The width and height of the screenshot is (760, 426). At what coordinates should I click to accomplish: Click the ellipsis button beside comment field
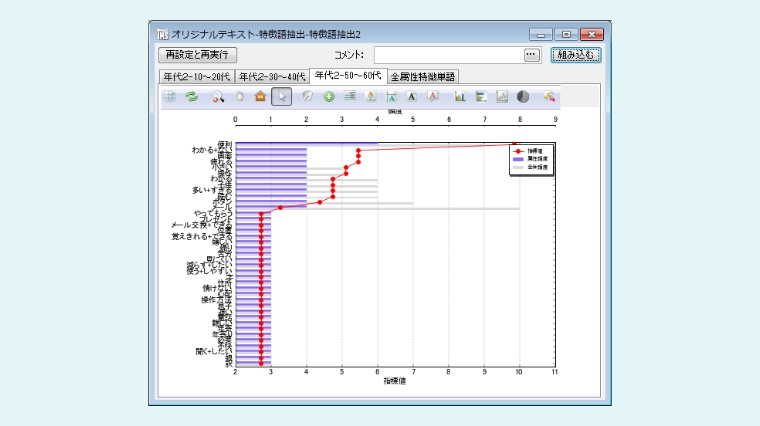531,55
